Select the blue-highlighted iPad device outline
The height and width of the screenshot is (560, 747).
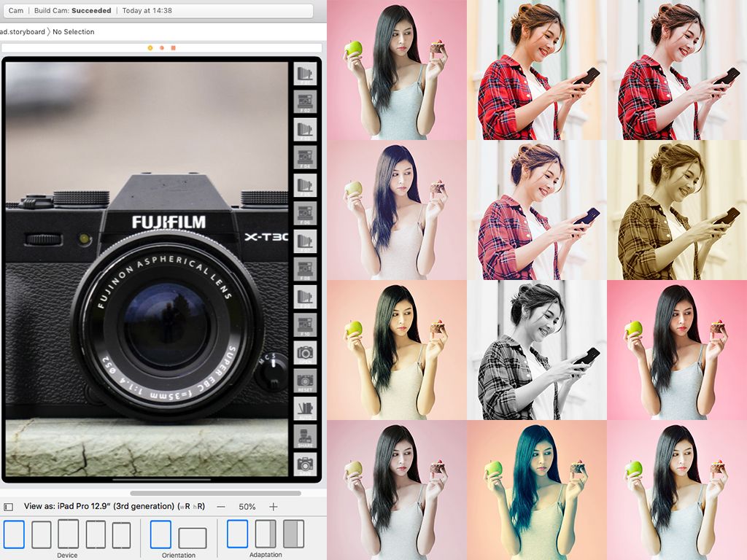(x=15, y=534)
